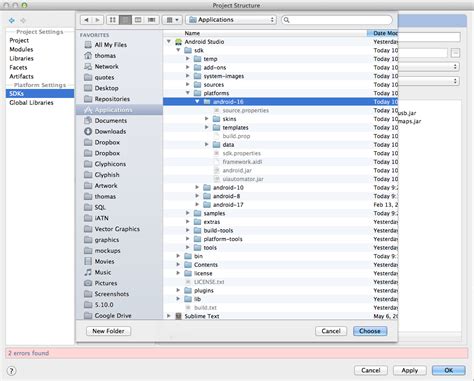Select Global Libraries in Platform Settings
This screenshot has width=474, height=381.
pos(31,103)
